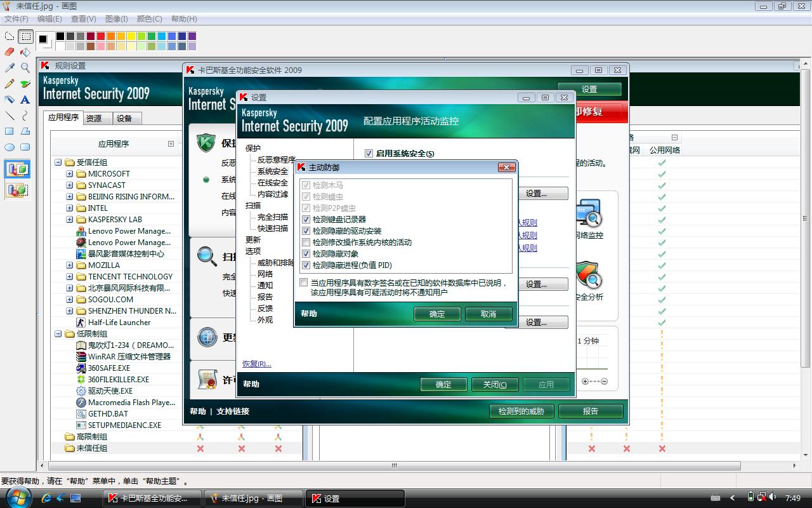Open Paint's 文件(F) menu
812x508 pixels.
tap(16, 19)
